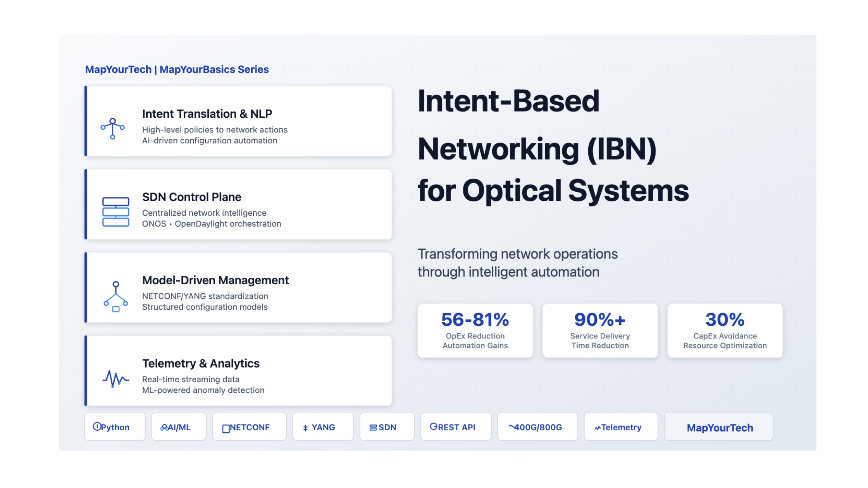Click the NETCONF tag square icon
Viewport: 868px width, 488px height.
coord(226,428)
